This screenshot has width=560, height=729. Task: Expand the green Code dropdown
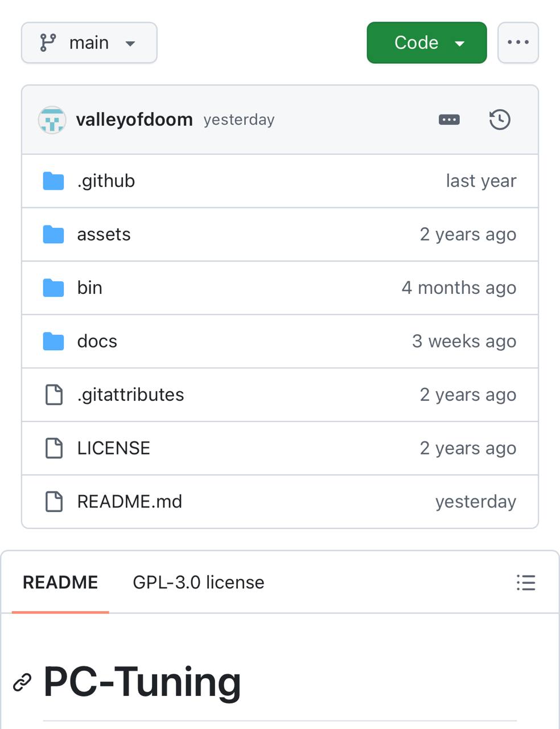[x=427, y=43]
